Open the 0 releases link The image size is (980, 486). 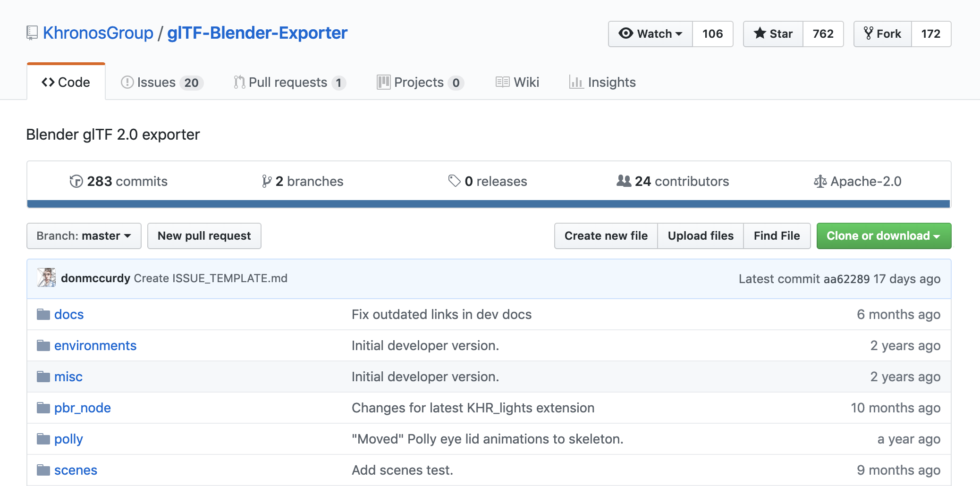point(488,181)
